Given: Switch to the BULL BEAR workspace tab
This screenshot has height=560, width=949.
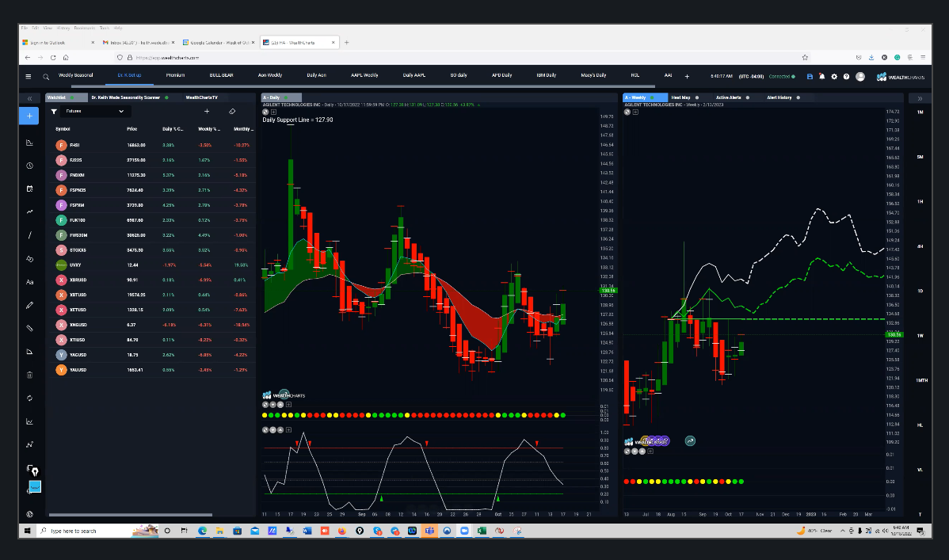Looking at the screenshot, I should [222, 75].
